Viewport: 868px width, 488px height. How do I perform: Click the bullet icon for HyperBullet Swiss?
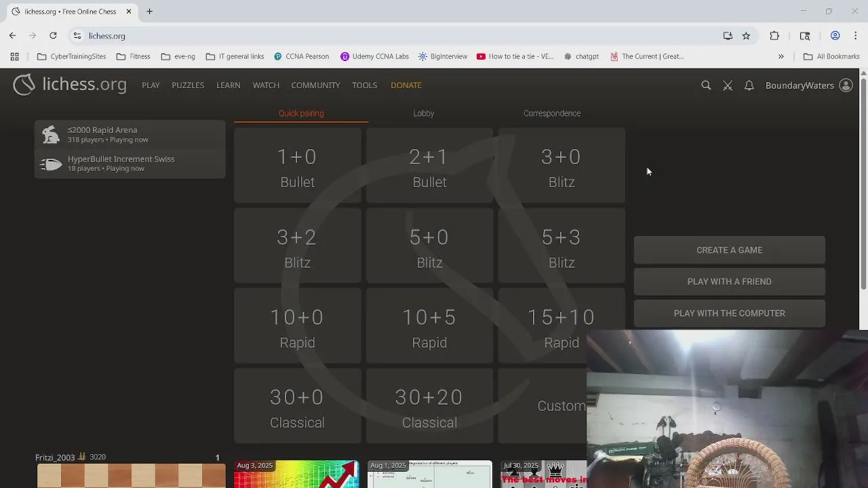tap(51, 163)
